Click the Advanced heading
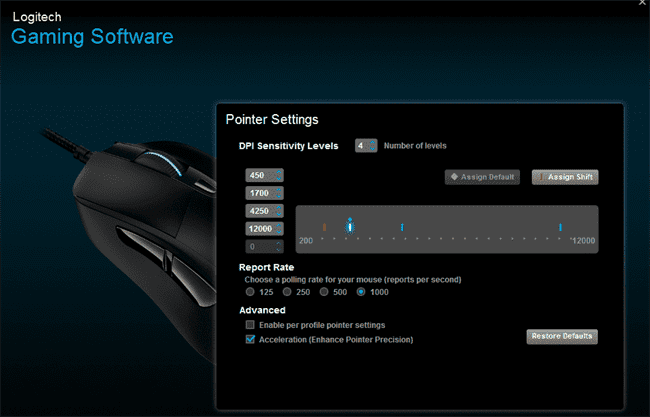This screenshot has width=650, height=417. [x=262, y=310]
